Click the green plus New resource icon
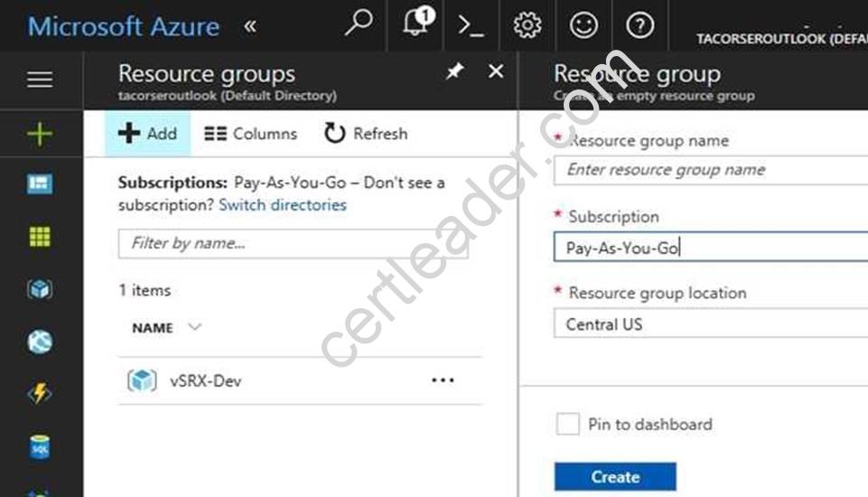The image size is (868, 497). coord(40,134)
